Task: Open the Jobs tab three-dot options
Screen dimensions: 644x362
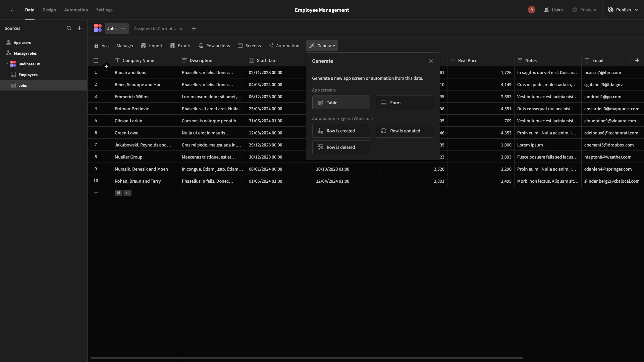Action: [x=123, y=28]
